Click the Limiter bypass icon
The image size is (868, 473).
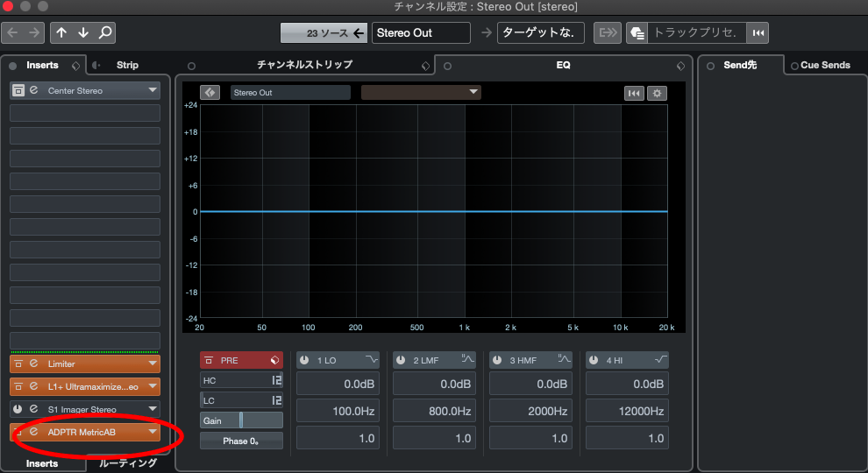[18, 364]
